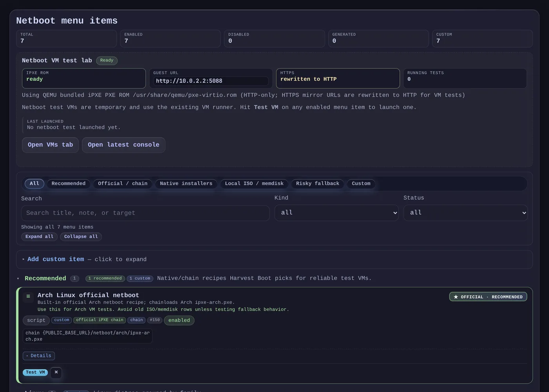
Task: Click the drag handle icon on Arch Linux item
Action: (x=28, y=296)
